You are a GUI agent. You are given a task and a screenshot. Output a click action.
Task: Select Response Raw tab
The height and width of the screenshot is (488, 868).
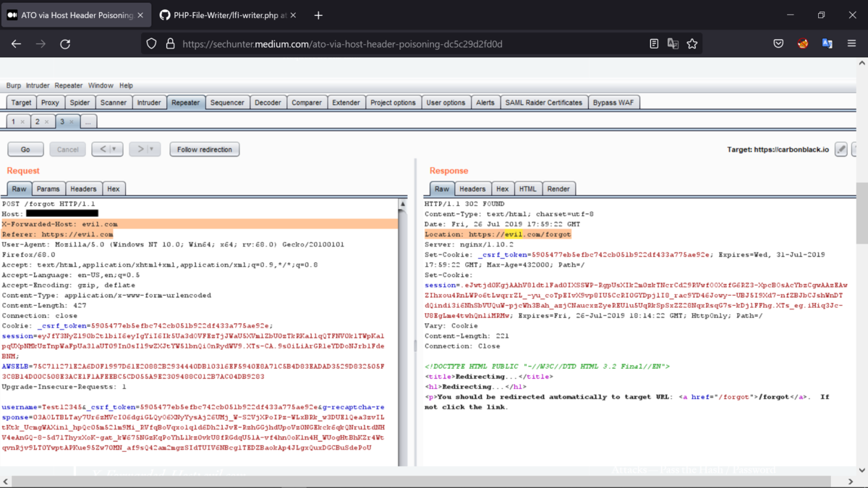click(441, 189)
